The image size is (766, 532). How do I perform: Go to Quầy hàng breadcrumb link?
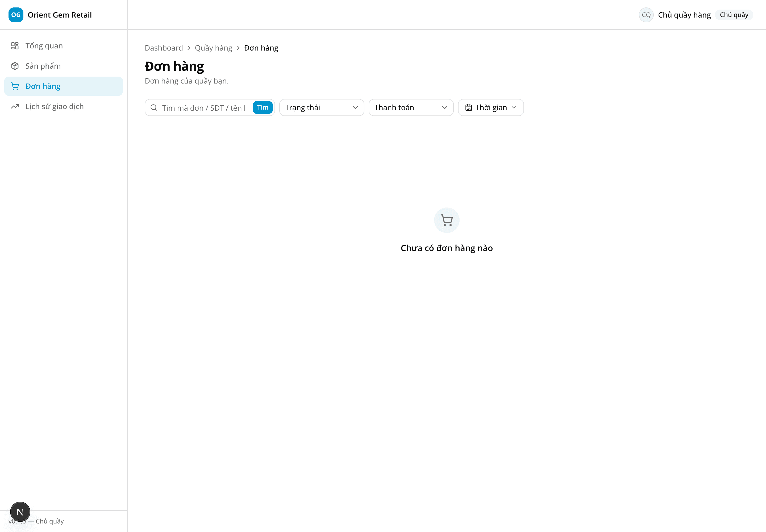[x=213, y=48]
